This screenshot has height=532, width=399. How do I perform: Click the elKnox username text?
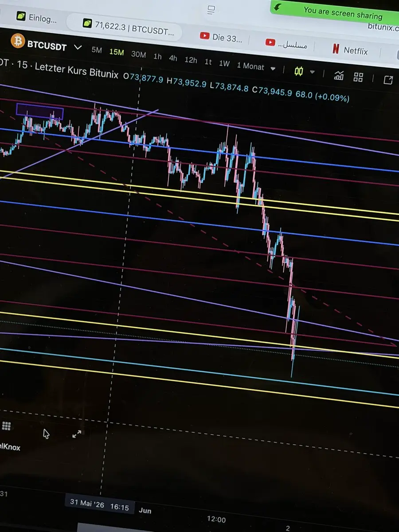coord(10,447)
